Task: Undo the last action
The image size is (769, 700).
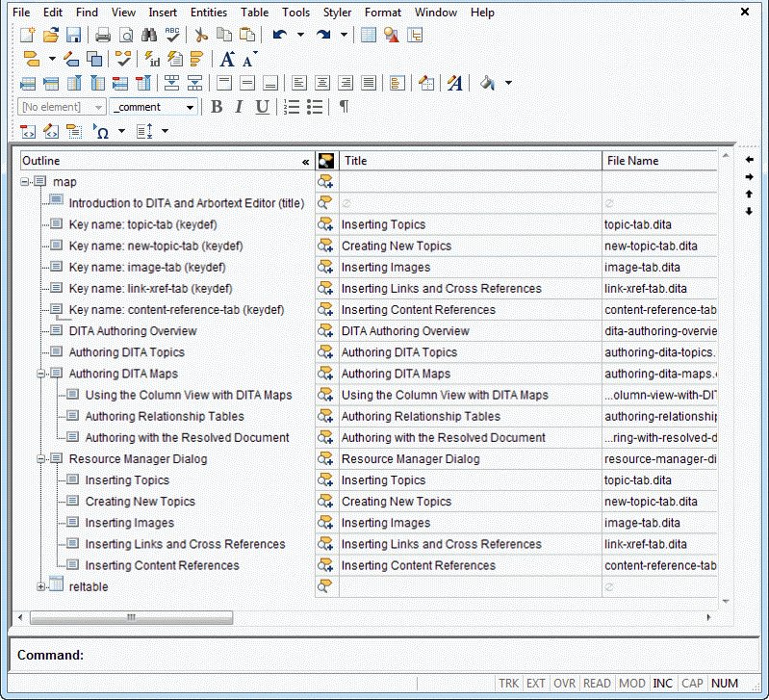Action: click(280, 35)
